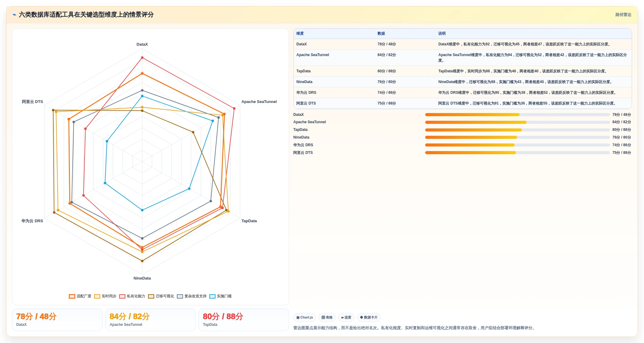Image resolution: width=644 pixels, height=343 pixels.
Task: Click the DataX progress list label
Action: [299, 115]
